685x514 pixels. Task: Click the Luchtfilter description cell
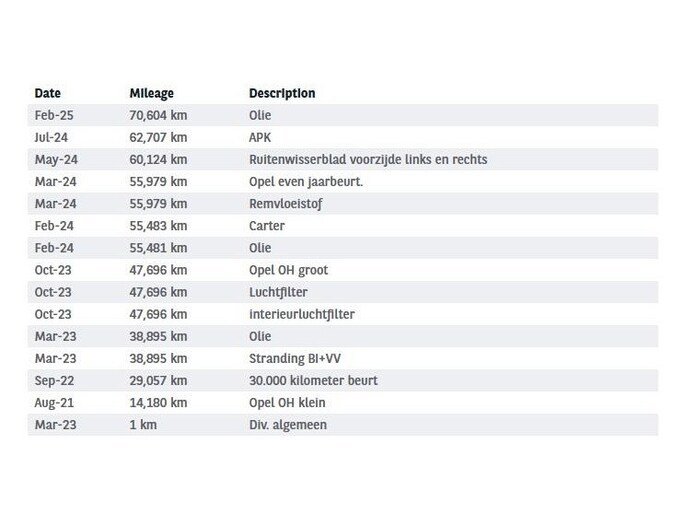pyautogui.click(x=279, y=292)
